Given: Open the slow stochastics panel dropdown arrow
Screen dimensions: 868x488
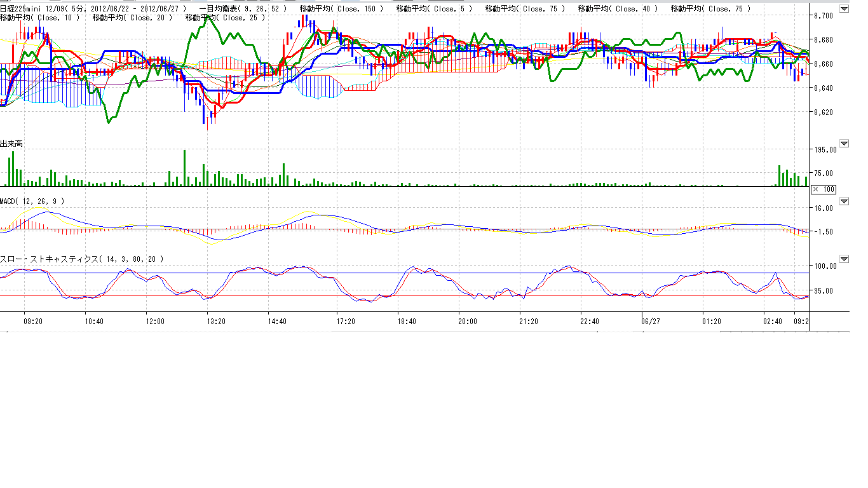Looking at the screenshot, I should tap(844, 259).
